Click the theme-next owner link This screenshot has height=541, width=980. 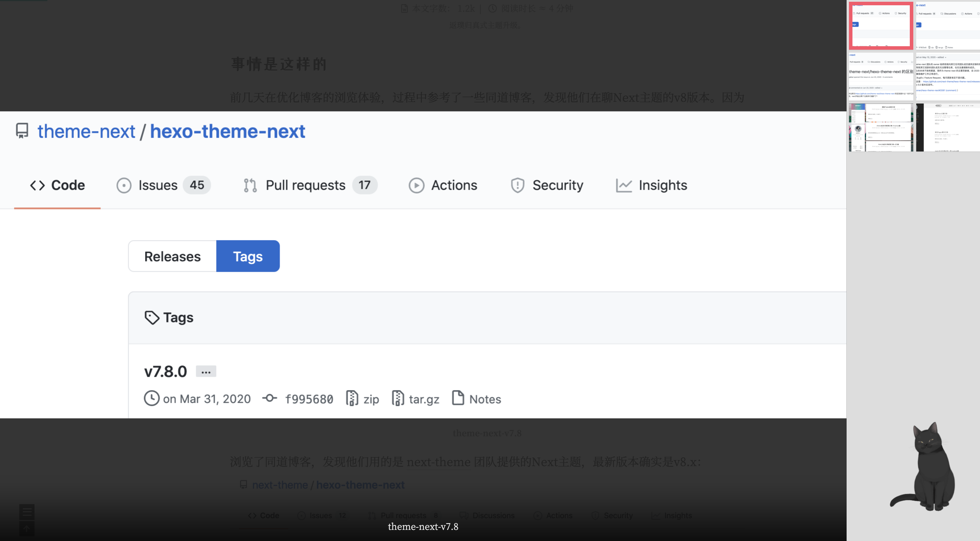point(86,132)
